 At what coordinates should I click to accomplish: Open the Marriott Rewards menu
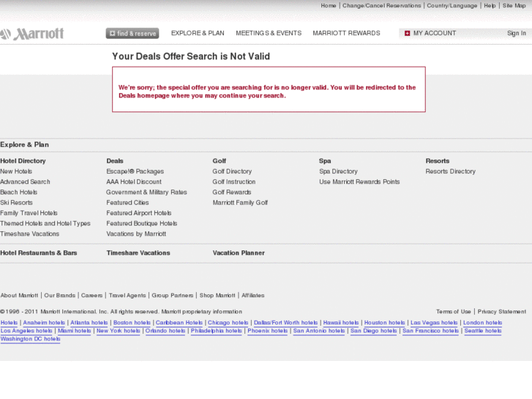346,33
